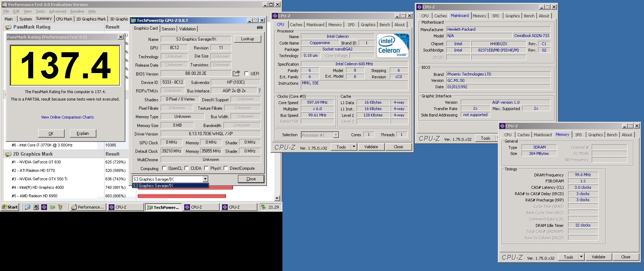Image resolution: width=644 pixels, height=271 pixels.
Task: Click the Driver Version field in GPU-Z
Action: 211,134
